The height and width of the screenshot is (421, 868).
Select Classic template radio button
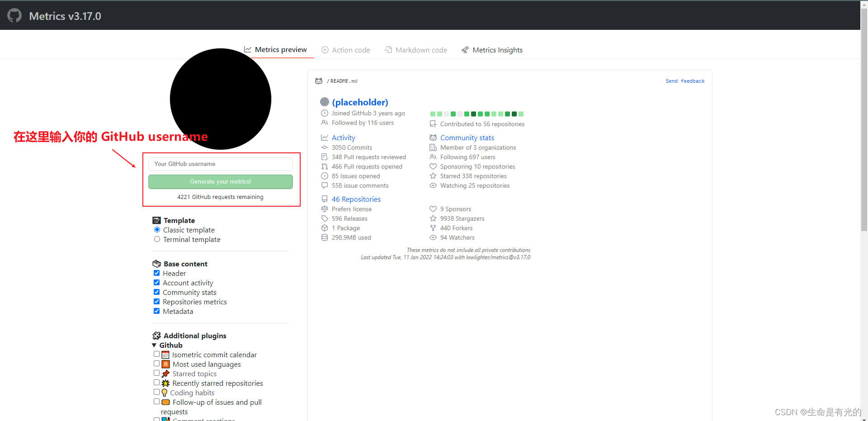tap(157, 230)
